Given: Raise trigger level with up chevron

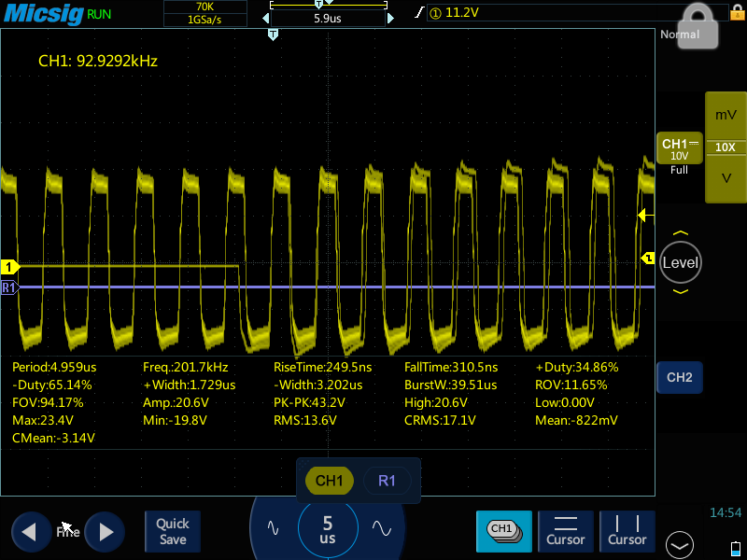Looking at the screenshot, I should coord(681,233).
